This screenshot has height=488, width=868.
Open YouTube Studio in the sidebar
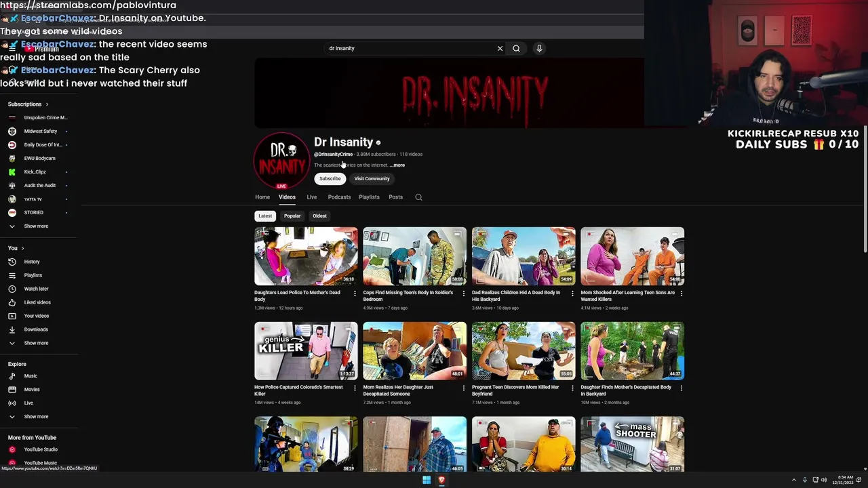41,449
